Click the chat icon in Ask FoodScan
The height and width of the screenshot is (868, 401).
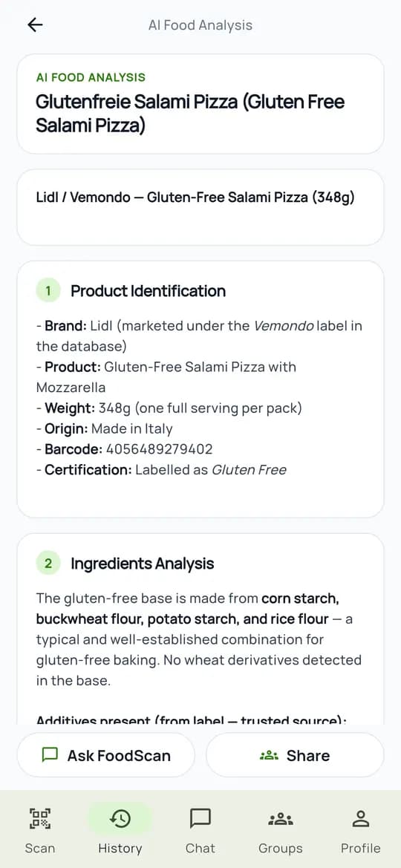coord(50,754)
